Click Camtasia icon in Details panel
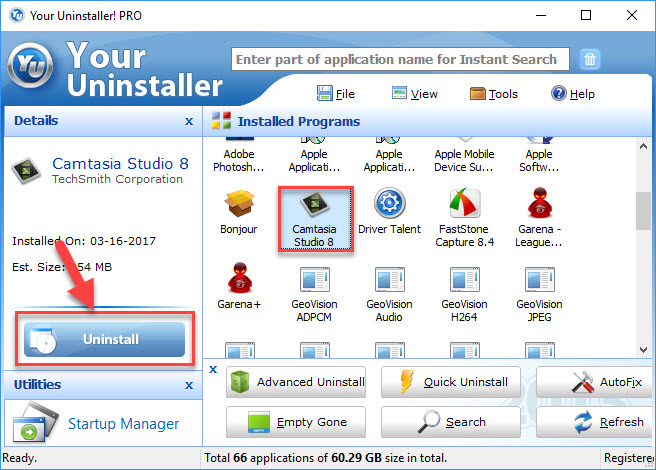656x470 pixels. coord(26,170)
